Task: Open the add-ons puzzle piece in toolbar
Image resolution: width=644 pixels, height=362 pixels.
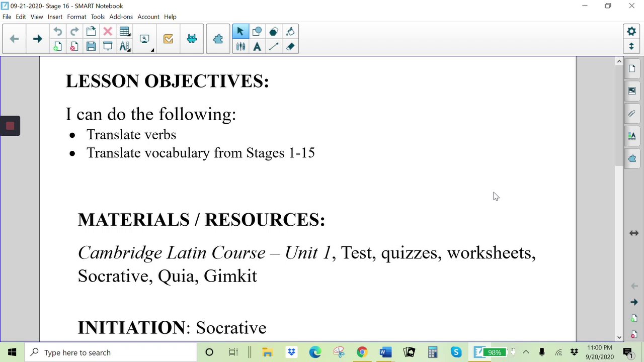Action: [218, 39]
